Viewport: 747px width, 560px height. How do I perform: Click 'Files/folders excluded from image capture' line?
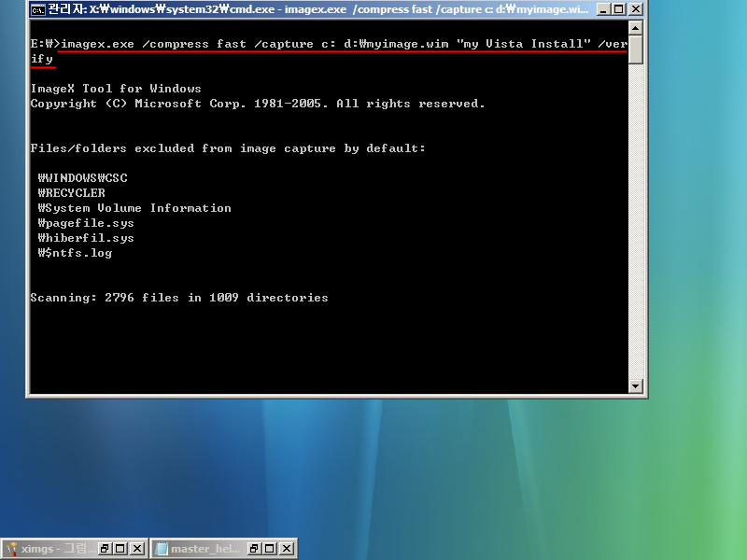pos(228,148)
